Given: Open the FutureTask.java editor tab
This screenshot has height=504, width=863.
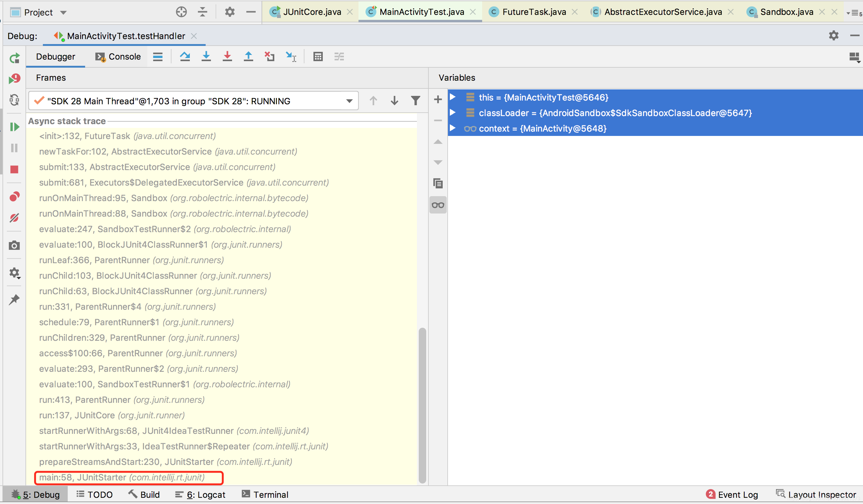Looking at the screenshot, I should [534, 12].
